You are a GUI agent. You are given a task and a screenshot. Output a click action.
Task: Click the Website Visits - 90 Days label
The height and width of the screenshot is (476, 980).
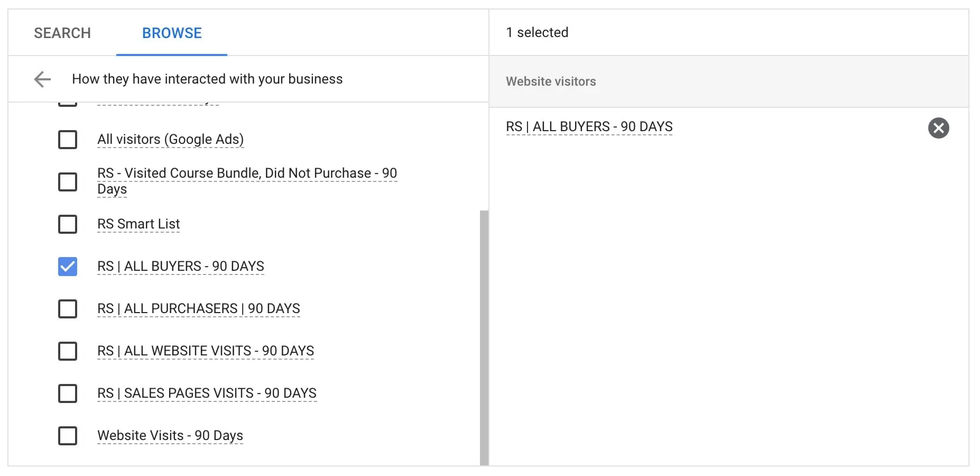170,436
